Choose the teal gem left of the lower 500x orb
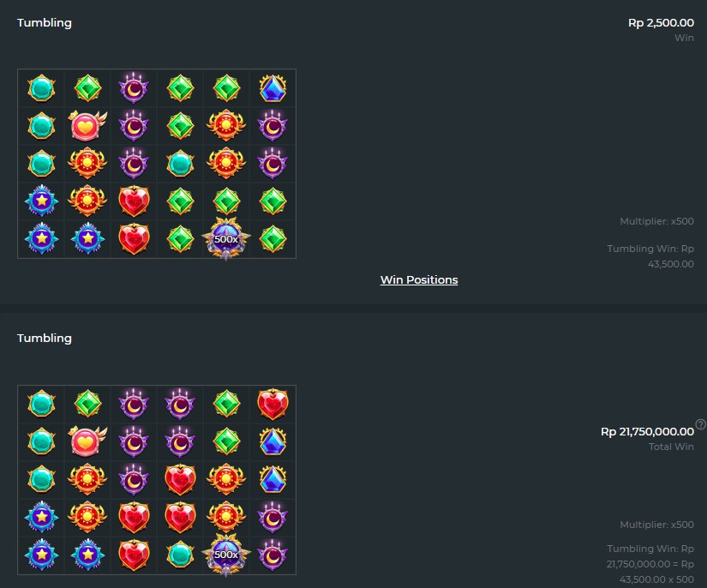 point(180,555)
